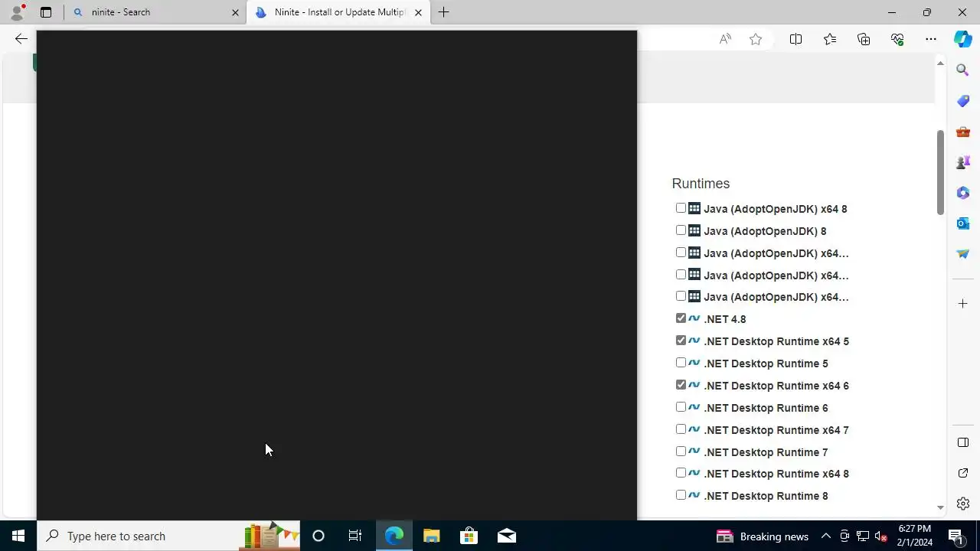Add a sidebar app with plus
Screen dimensions: 980x551
(x=963, y=304)
